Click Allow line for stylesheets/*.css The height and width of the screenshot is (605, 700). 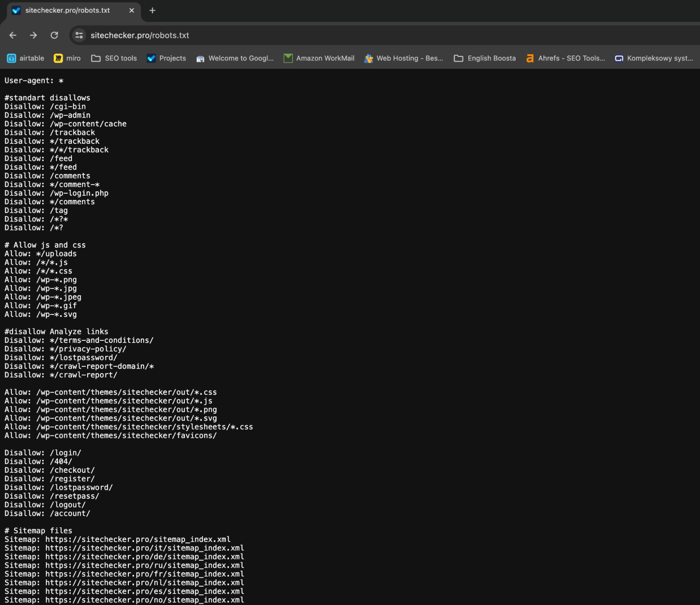point(129,427)
